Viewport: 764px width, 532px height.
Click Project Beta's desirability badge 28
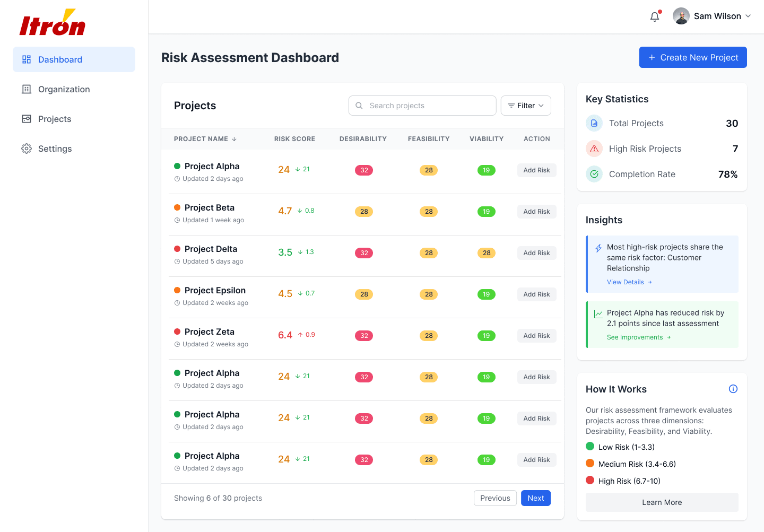coord(364,212)
